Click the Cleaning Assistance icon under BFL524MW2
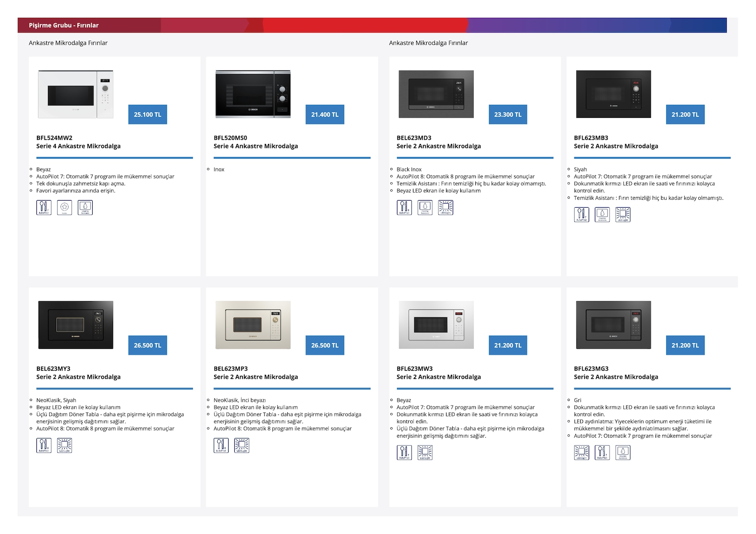 [86, 208]
